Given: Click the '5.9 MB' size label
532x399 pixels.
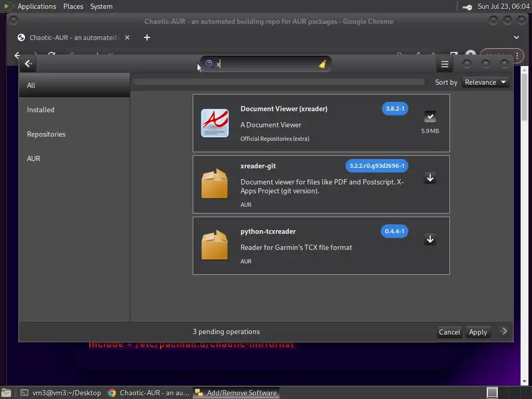Looking at the screenshot, I should [x=430, y=130].
